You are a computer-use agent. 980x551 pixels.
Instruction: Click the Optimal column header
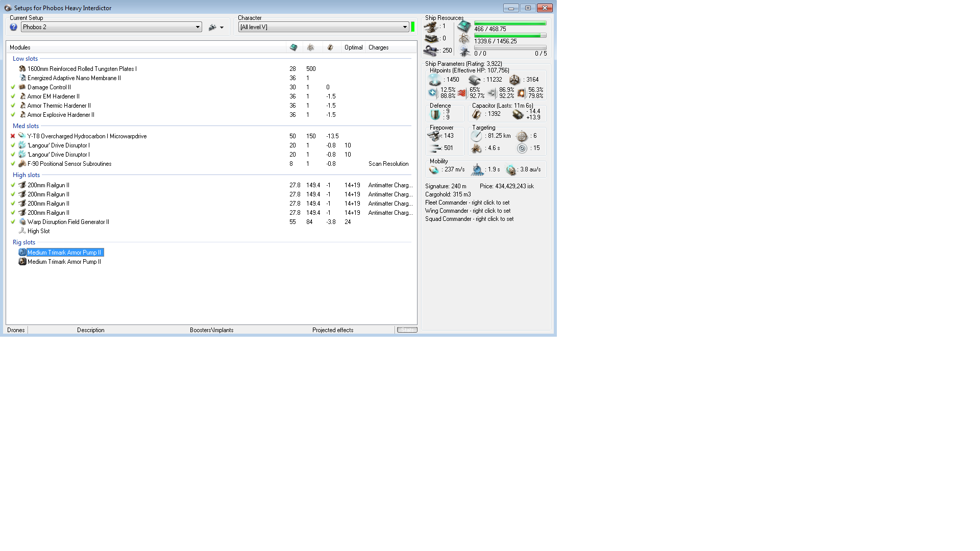[x=353, y=47]
